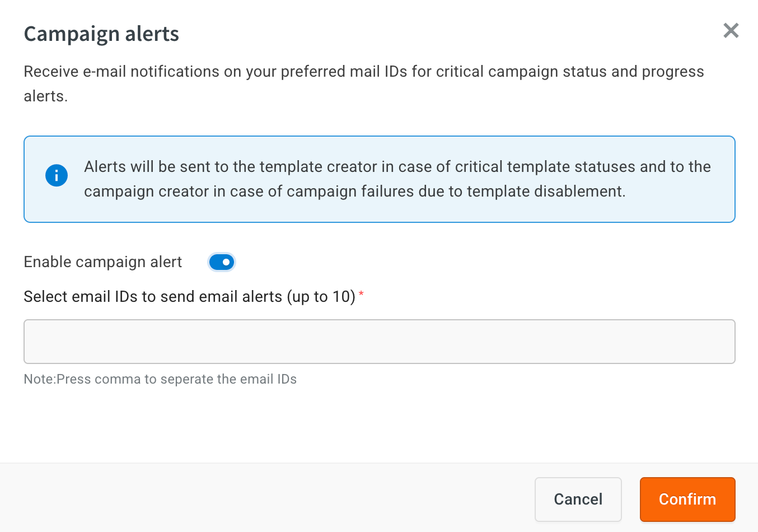This screenshot has height=532, width=758.
Task: Cancel the campaign alerts changes
Action: point(578,500)
